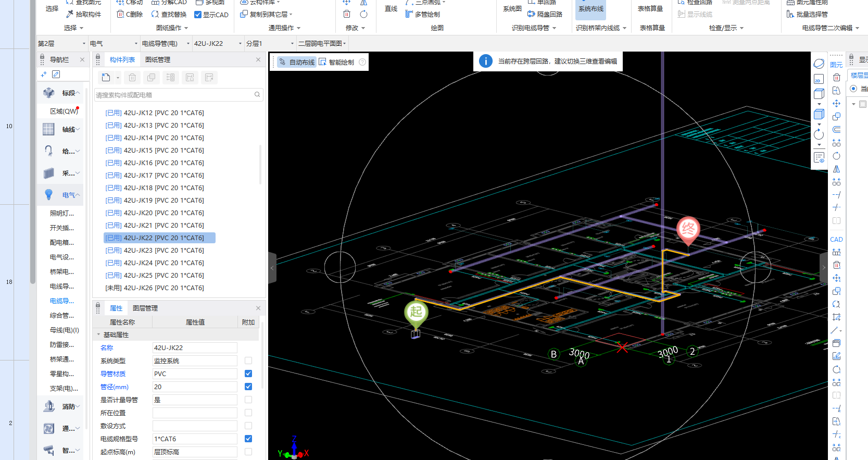Click the orbit view icon

tap(819, 64)
